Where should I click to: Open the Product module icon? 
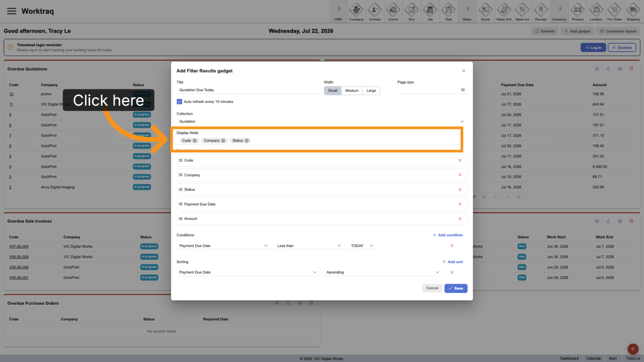[x=577, y=12]
